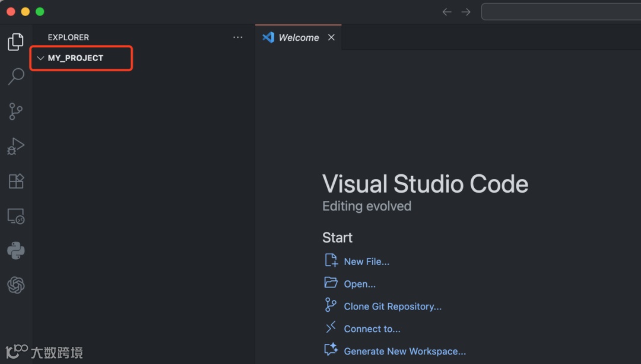Viewport: 641px width, 364px height.
Task: Open the Search view icon
Action: point(16,76)
